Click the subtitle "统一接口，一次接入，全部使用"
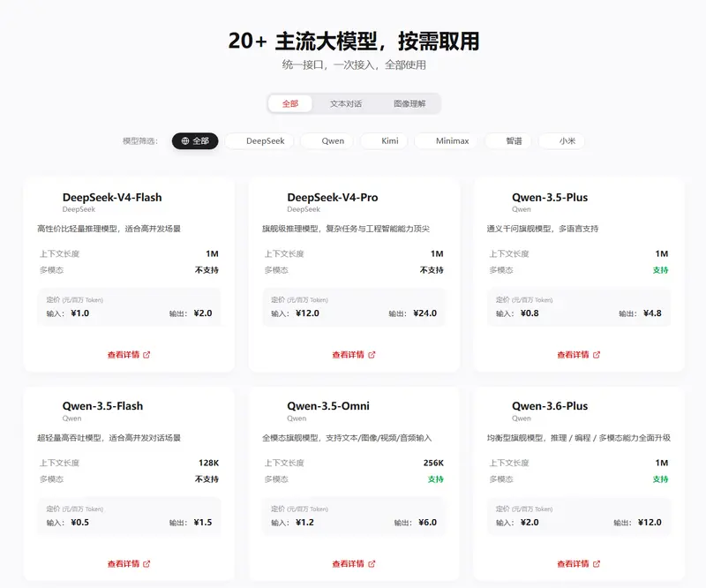This screenshot has height=588, width=706. [x=354, y=64]
